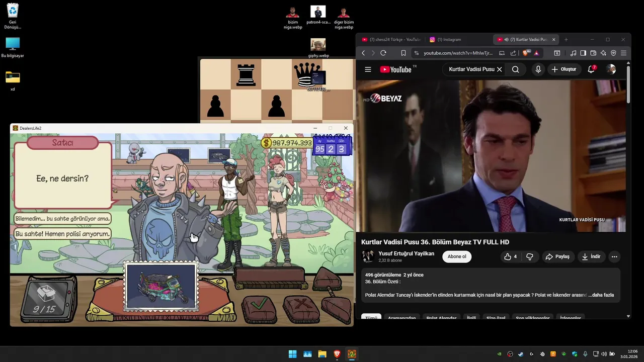Expand description with ...daha fazla
This screenshot has height=362, width=644.
(x=601, y=295)
